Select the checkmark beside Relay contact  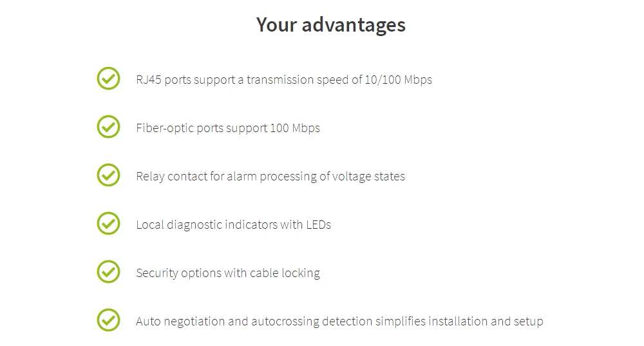108,175
